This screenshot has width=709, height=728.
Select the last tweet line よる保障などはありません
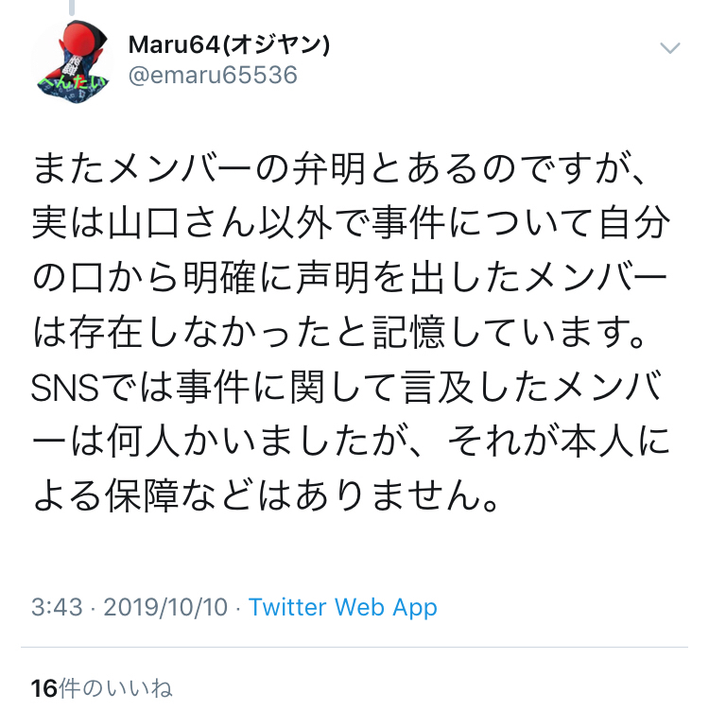click(266, 495)
